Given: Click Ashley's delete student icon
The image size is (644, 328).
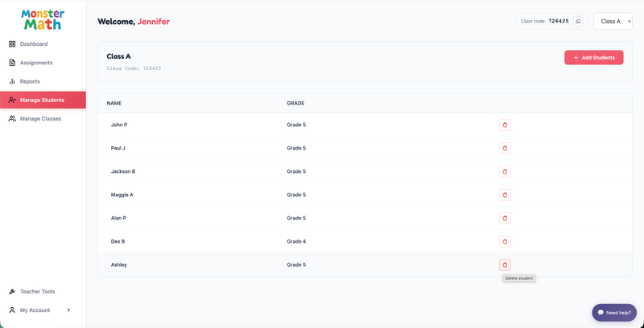Looking at the screenshot, I should point(505,264).
